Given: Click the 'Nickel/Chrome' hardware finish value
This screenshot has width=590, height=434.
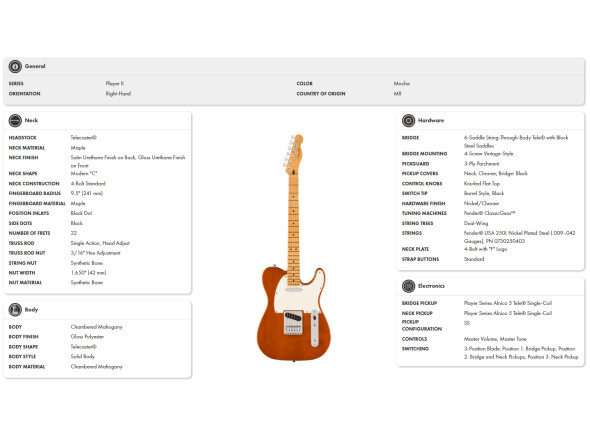Looking at the screenshot, I should click(x=481, y=203).
